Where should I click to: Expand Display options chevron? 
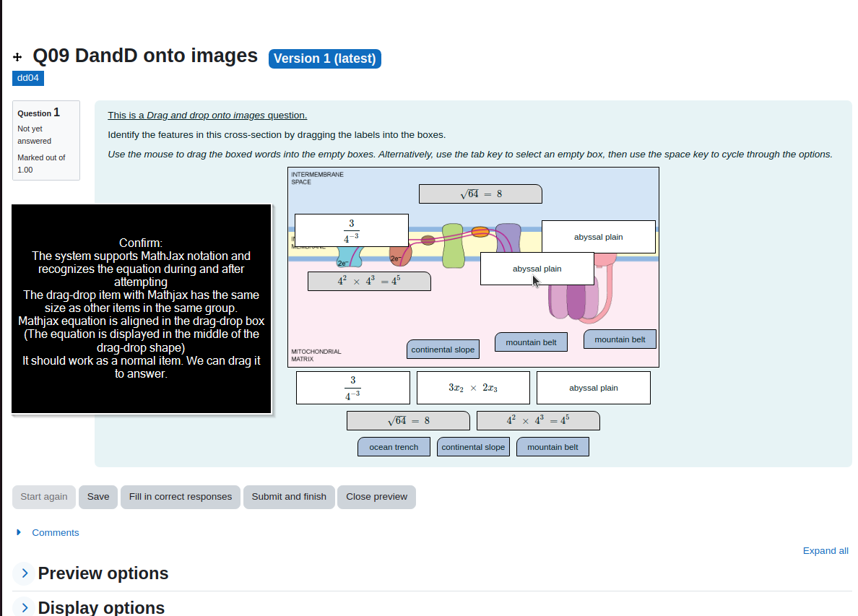25,608
